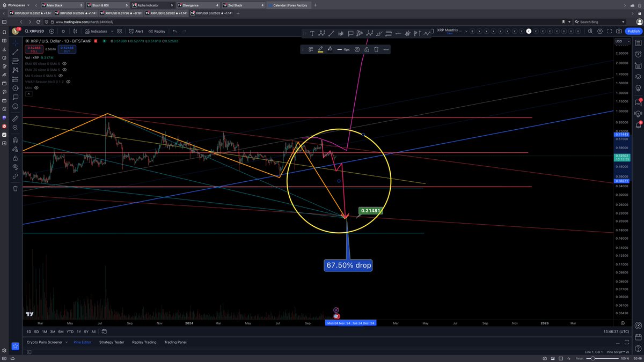Viewport: 644px width, 362px height.
Task: Reload the browser page
Action: click(38, 21)
